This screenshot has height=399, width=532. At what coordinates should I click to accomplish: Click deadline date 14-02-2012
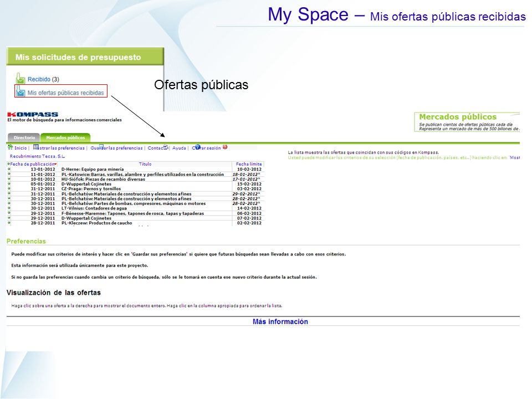click(x=249, y=208)
